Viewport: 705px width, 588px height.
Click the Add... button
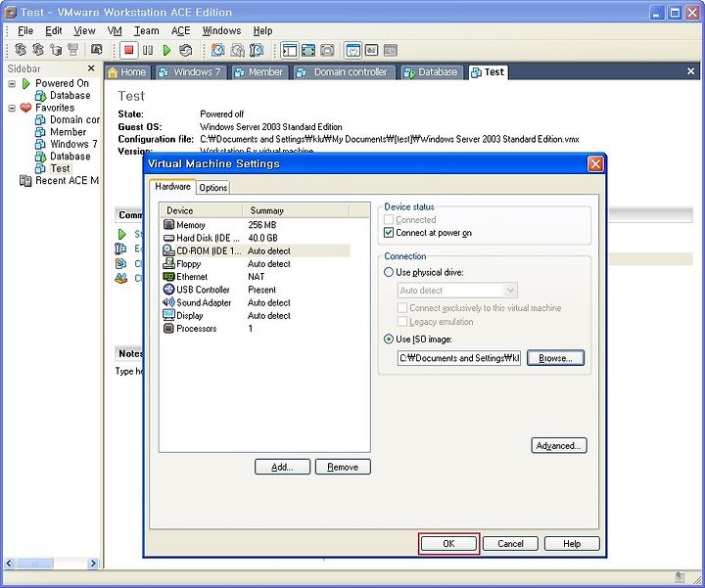[282, 467]
